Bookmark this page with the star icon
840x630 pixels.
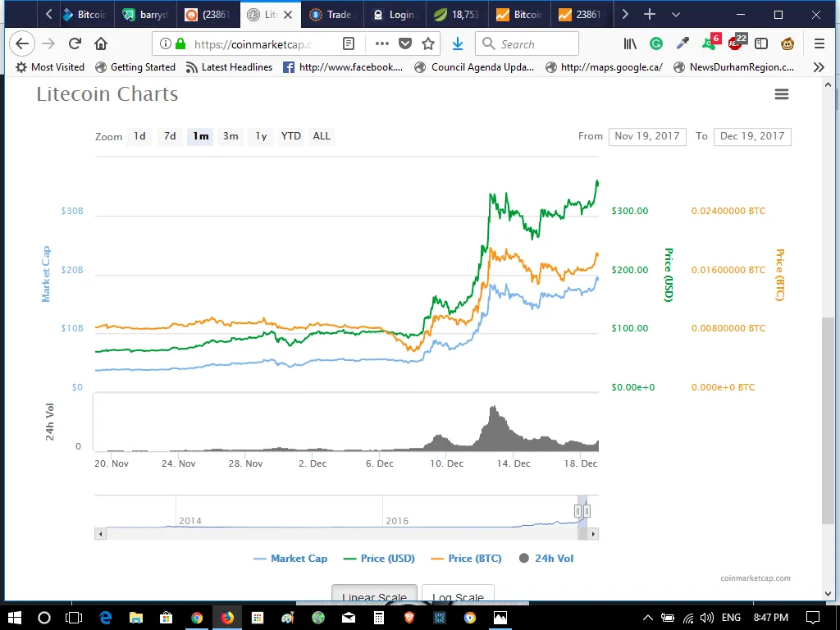click(x=428, y=44)
